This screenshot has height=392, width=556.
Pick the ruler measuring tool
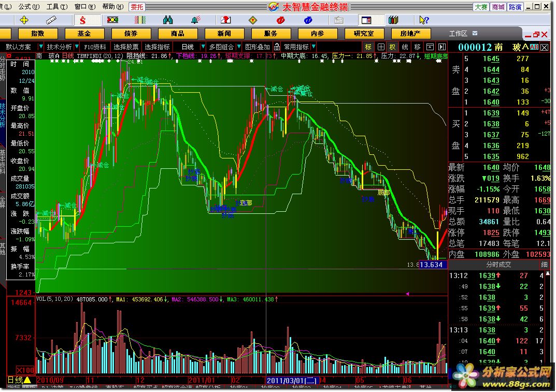(51, 20)
